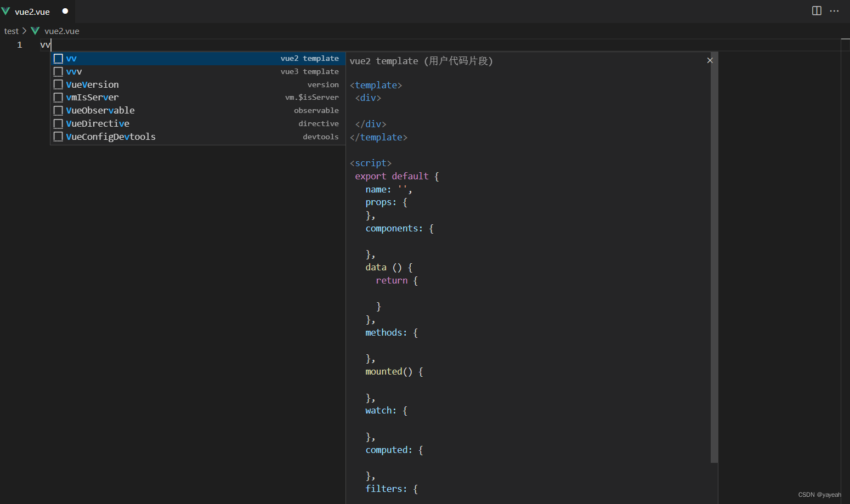850x504 pixels.
Task: Click 'export default {' in the preview
Action: tap(397, 176)
